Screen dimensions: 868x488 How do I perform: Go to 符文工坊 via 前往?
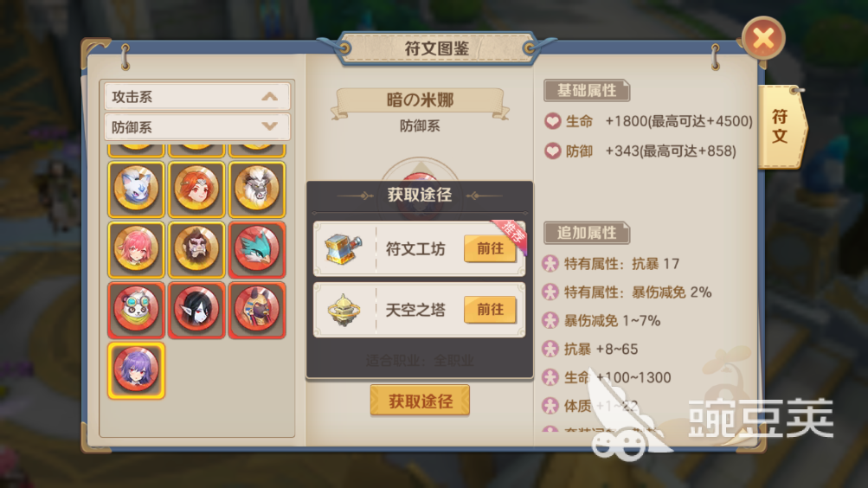(490, 249)
